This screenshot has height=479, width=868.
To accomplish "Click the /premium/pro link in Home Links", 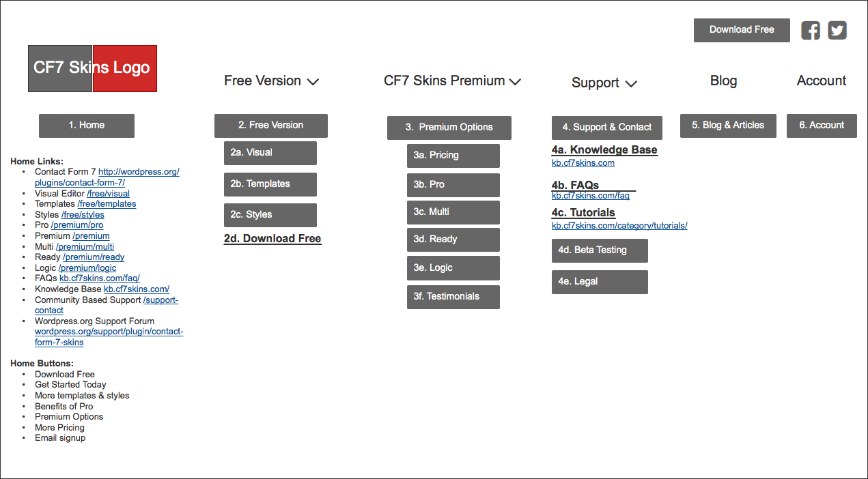I will tap(77, 225).
